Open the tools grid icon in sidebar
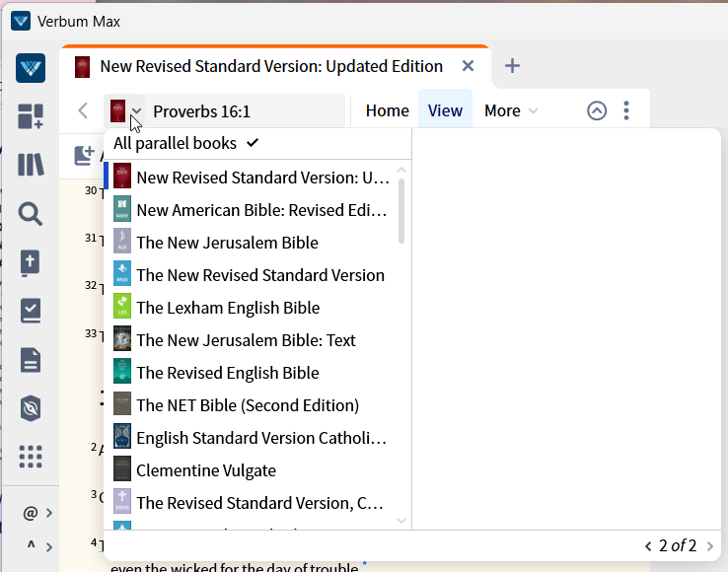 (31, 457)
